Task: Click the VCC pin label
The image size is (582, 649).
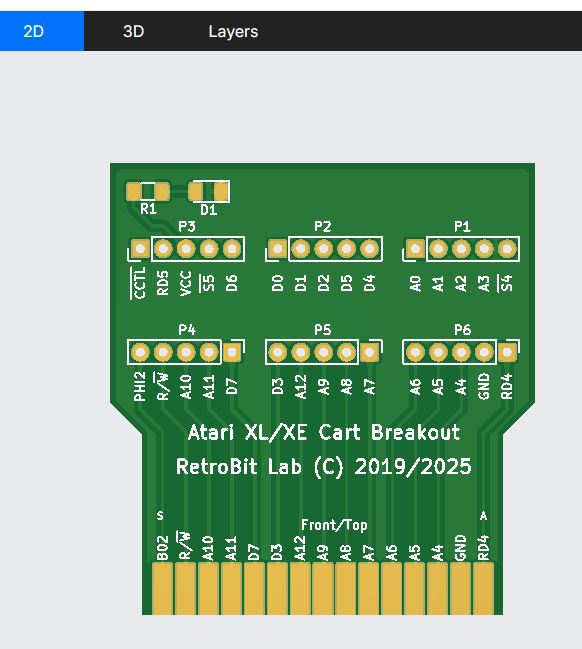Action: [x=186, y=283]
